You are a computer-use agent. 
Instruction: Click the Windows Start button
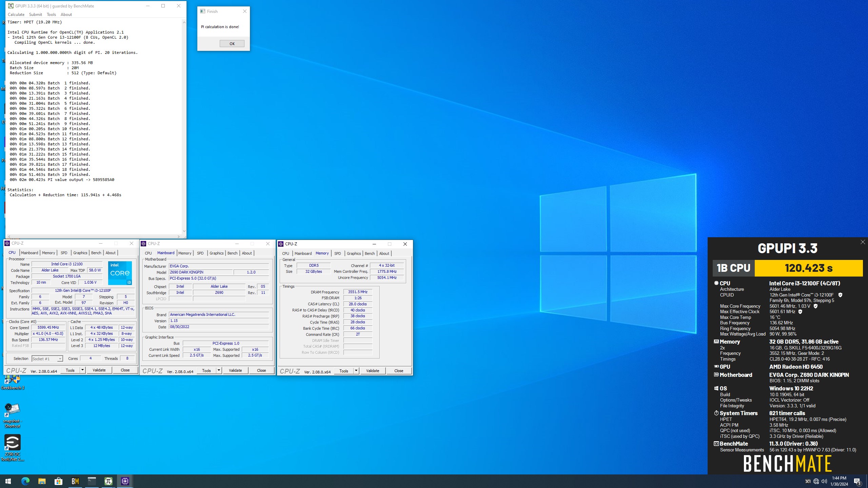click(8, 481)
